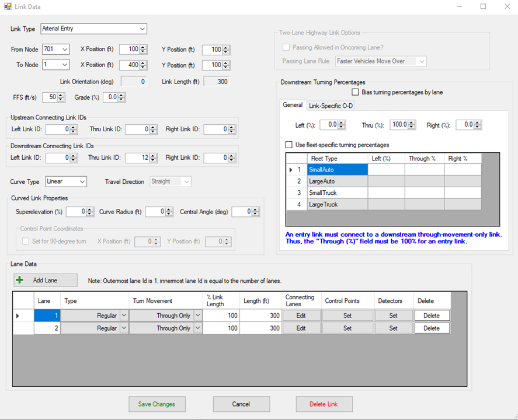
Task: Set control points for lane 2
Action: pyautogui.click(x=347, y=328)
